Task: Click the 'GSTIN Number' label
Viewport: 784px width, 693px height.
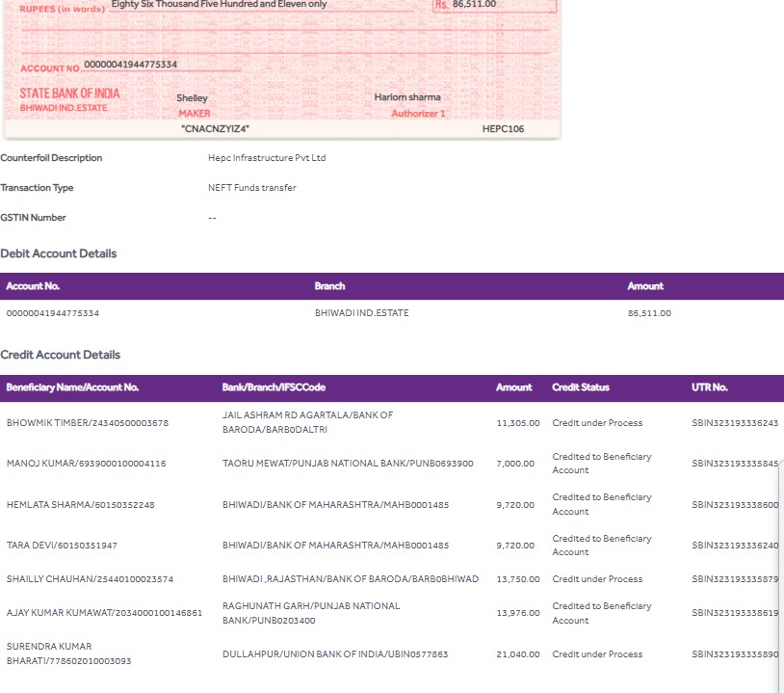Action: (33, 218)
